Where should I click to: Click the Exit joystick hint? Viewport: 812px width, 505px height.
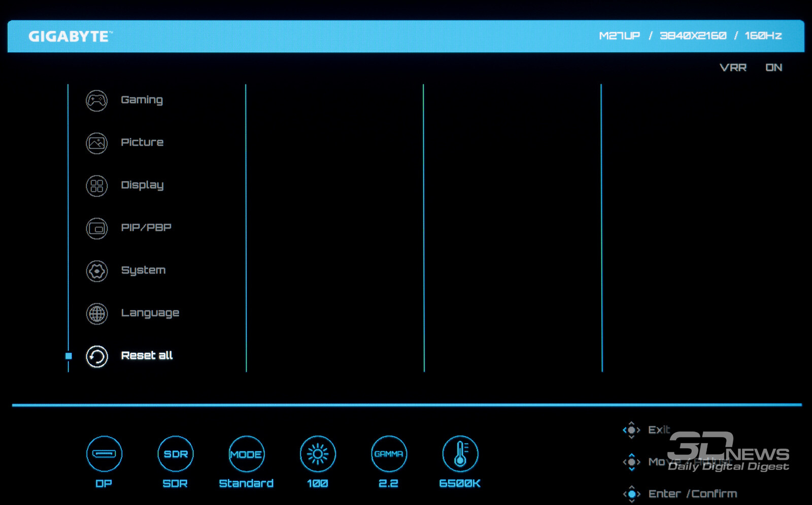click(x=658, y=429)
